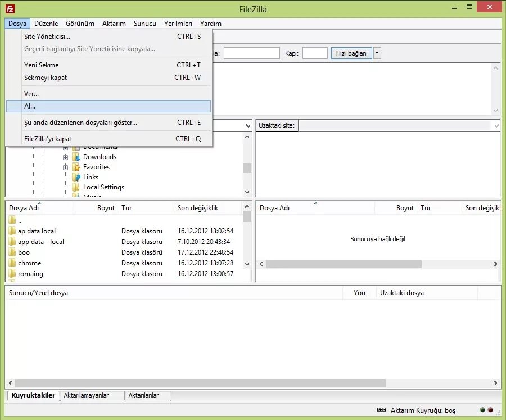506x420 pixels.
Task: Open the local site path dropdown
Action: tap(248, 125)
